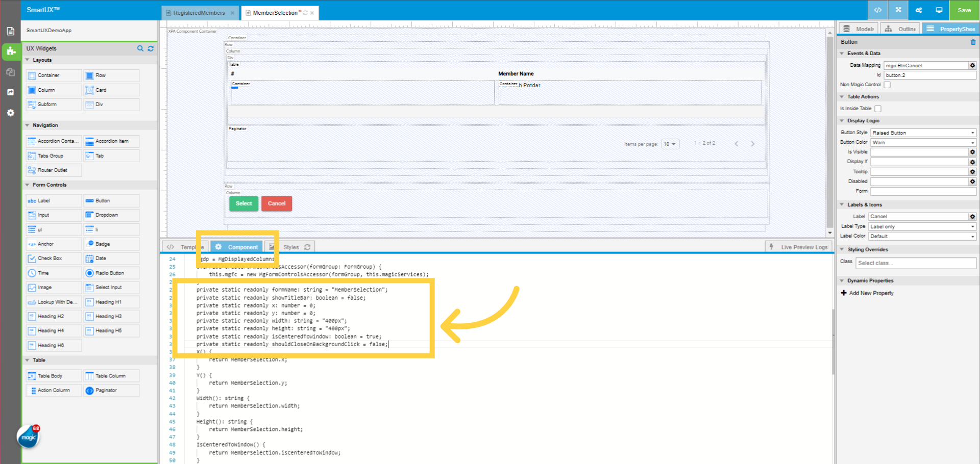The height and width of the screenshot is (464, 980).
Task: Open full screen mode with expand icon
Action: pyautogui.click(x=898, y=10)
